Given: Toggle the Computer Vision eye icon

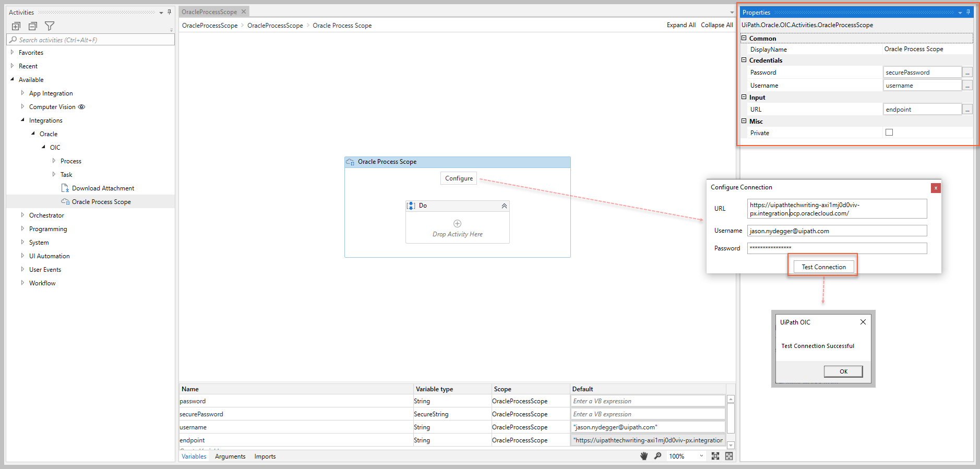Looking at the screenshot, I should pyautogui.click(x=81, y=107).
